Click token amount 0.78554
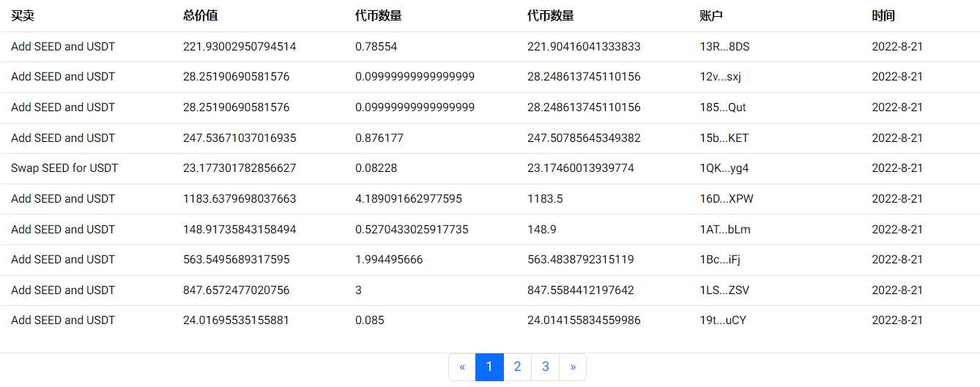This screenshot has width=980, height=387. (376, 47)
